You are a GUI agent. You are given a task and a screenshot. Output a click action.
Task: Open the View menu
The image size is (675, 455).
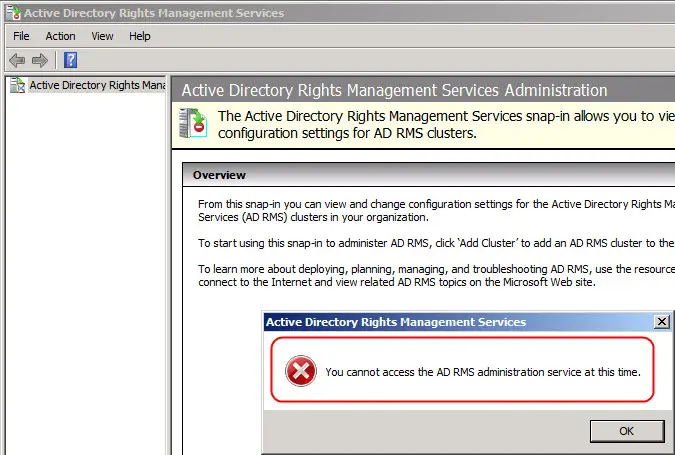[x=102, y=36]
